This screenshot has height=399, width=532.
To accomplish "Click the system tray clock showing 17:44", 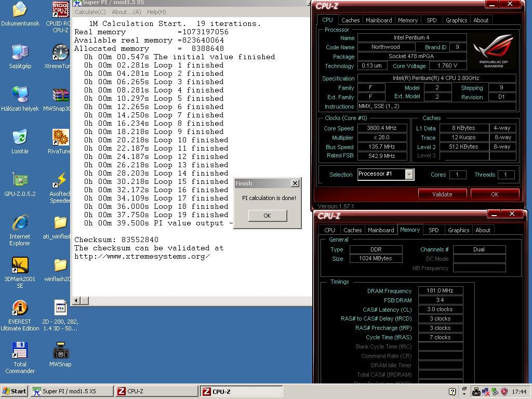I will [519, 392].
